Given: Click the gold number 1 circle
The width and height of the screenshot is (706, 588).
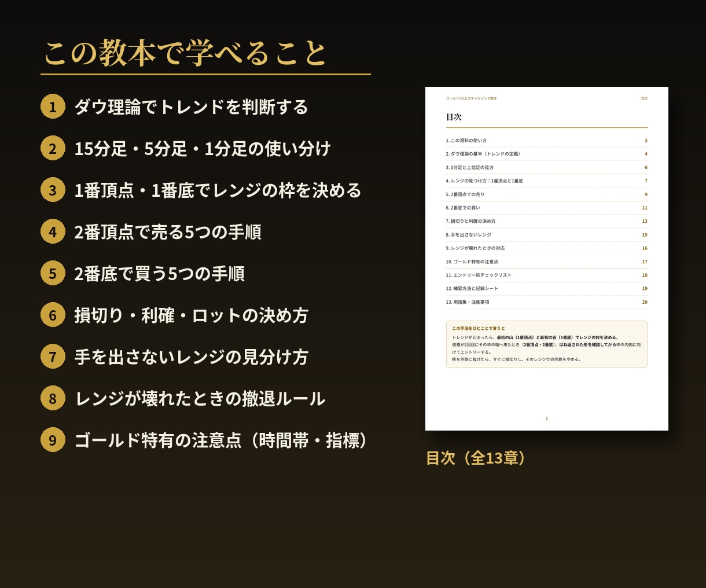Looking at the screenshot, I should 53,106.
